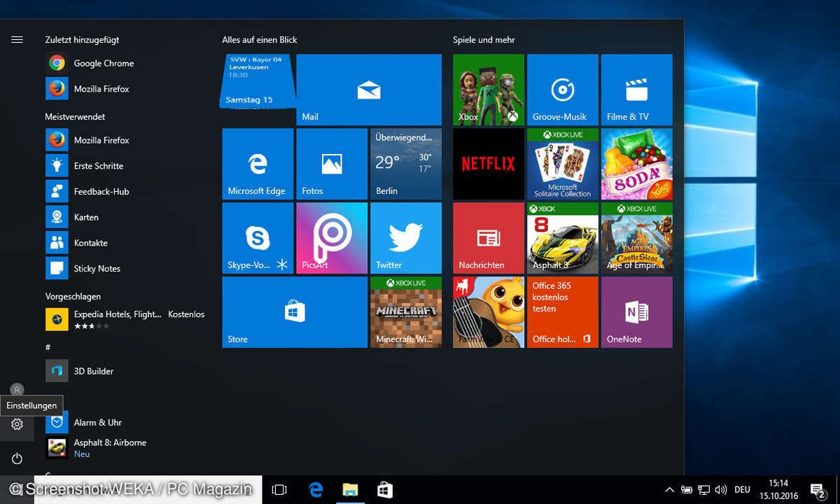The width and height of the screenshot is (840, 504).
Task: Launch Asphalt 8: Airborne from app list
Action: click(126, 448)
